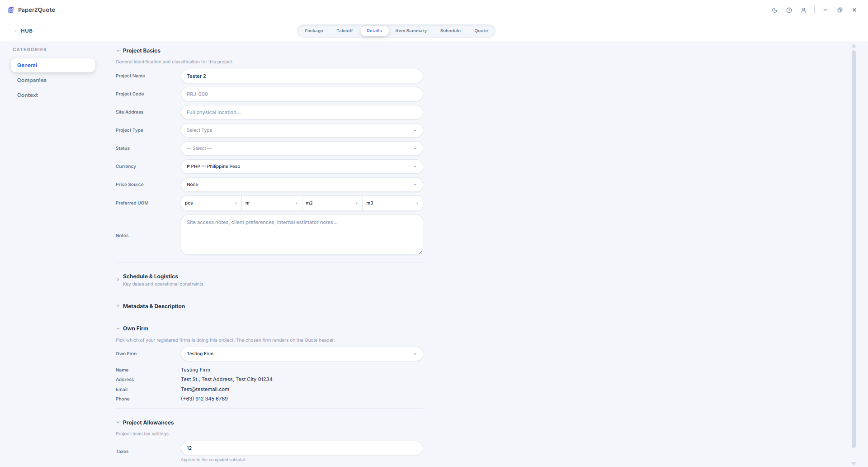868x467 pixels.
Task: Switch to the Package tab
Action: pyautogui.click(x=314, y=31)
